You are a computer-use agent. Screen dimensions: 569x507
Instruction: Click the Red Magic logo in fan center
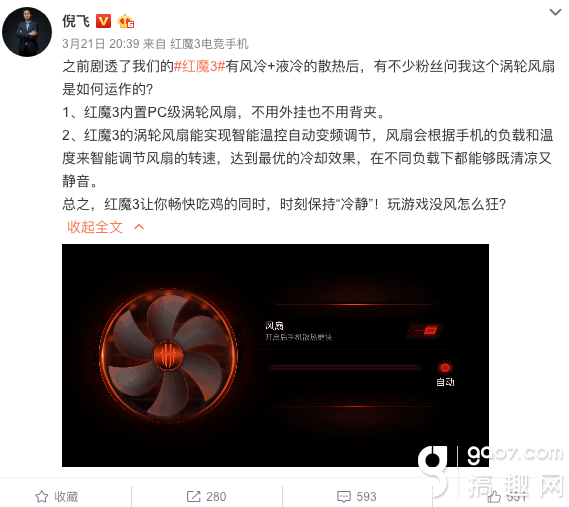pyautogui.click(x=168, y=355)
